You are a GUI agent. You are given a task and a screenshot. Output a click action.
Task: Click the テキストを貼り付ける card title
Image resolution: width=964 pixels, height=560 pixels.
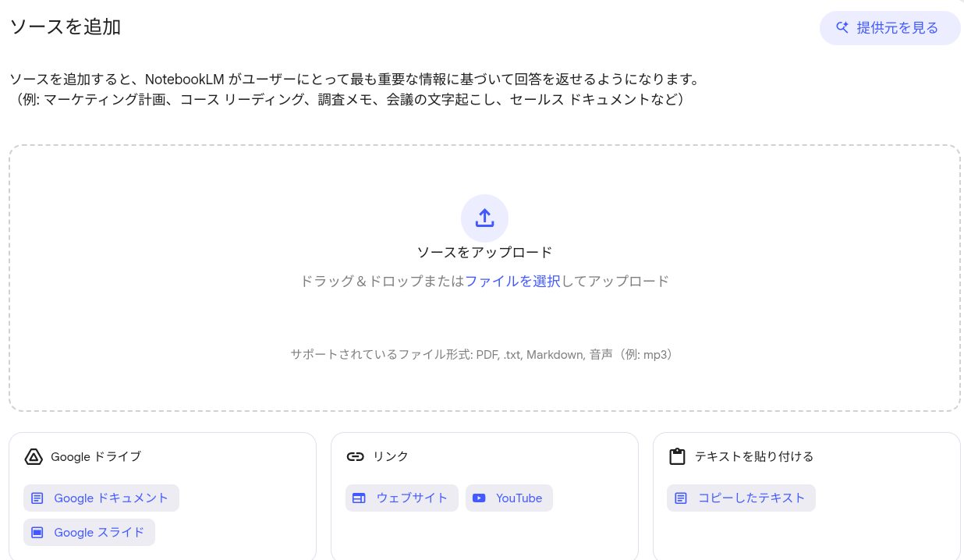pos(754,456)
